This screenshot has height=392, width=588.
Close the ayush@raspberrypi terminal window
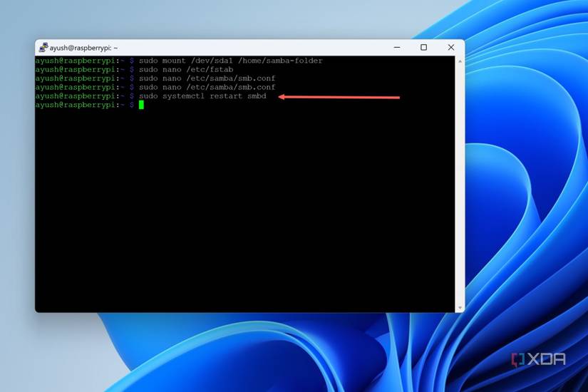tap(451, 48)
